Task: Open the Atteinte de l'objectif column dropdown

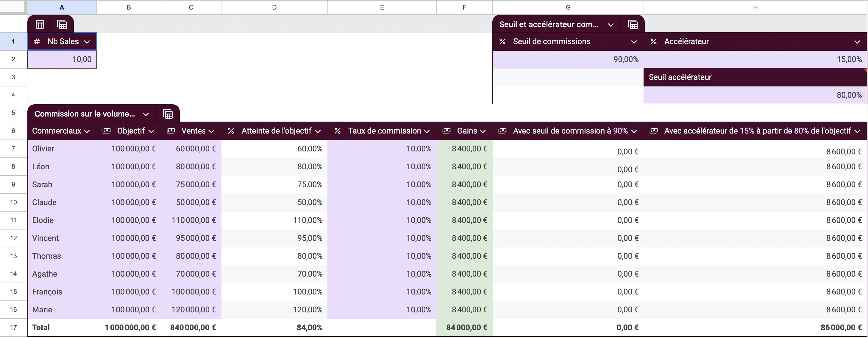Action: pyautogui.click(x=318, y=131)
